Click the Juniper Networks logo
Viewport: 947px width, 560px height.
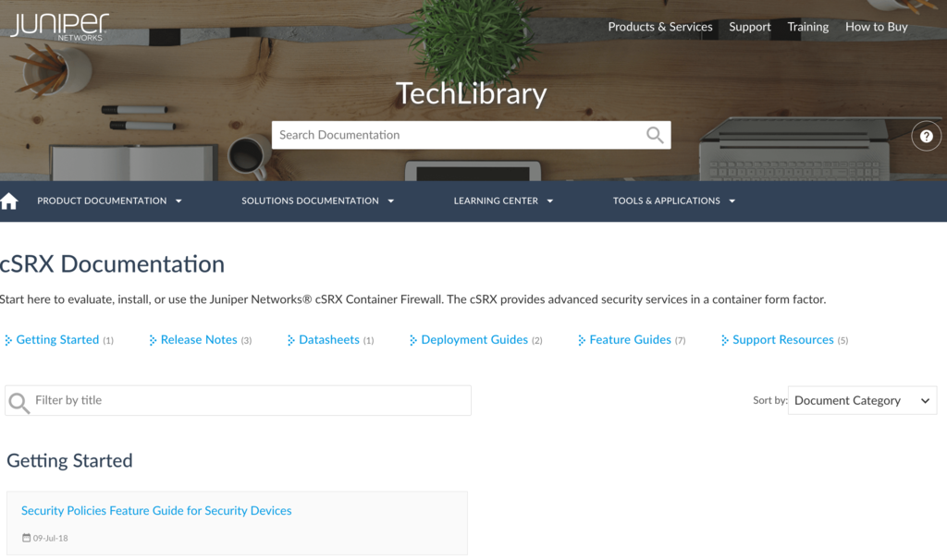point(59,27)
